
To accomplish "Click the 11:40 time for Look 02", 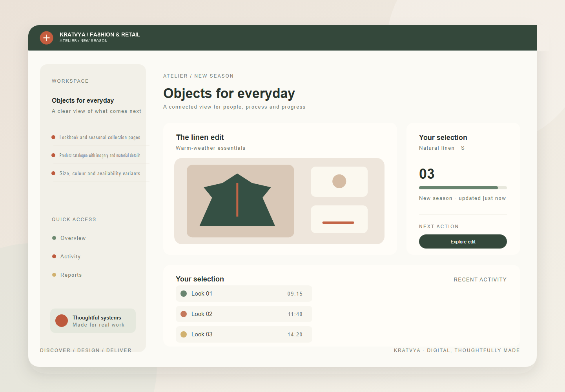I will click(295, 314).
